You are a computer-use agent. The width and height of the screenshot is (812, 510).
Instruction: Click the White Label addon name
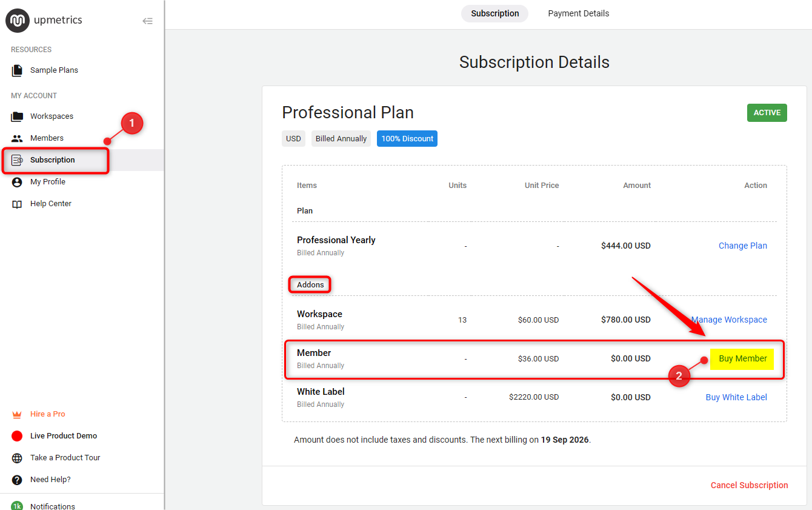(321, 392)
